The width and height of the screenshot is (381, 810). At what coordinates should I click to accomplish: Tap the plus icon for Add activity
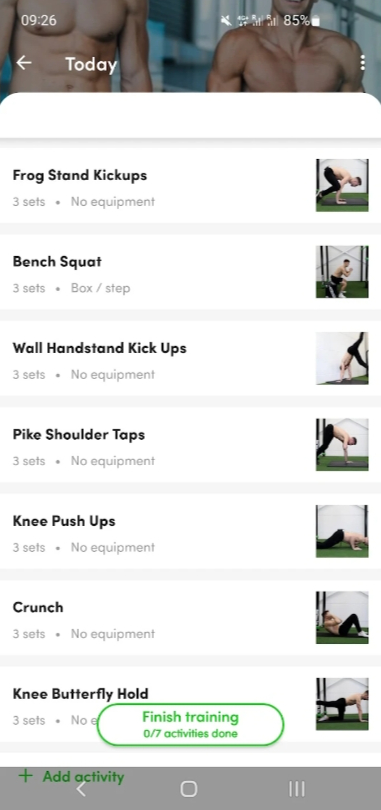(x=25, y=775)
